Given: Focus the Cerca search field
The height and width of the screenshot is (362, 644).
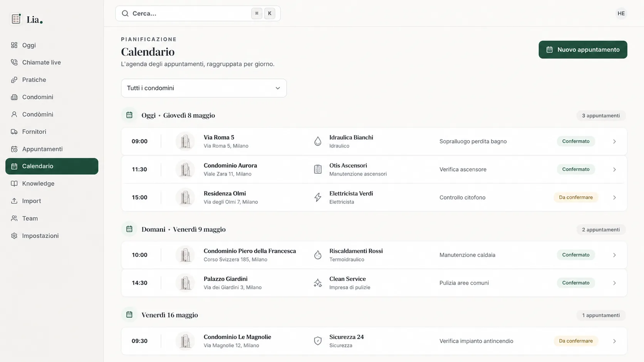Looking at the screenshot, I should click(198, 13).
